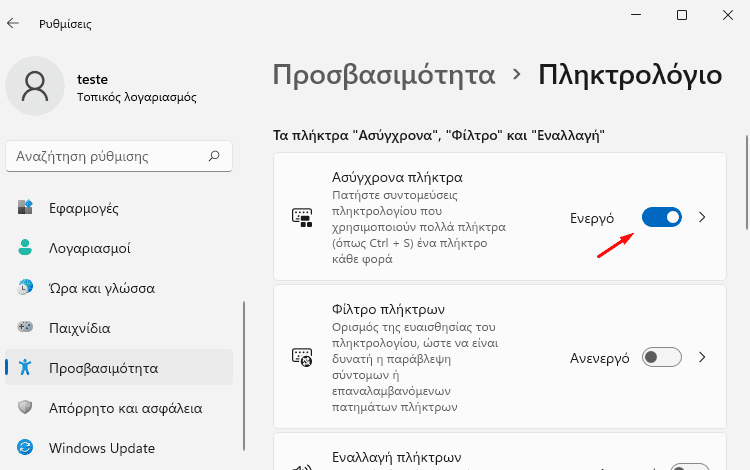Go to Προσβασιμότητα breadcrumb link
The image size is (750, 470).
pos(384,75)
